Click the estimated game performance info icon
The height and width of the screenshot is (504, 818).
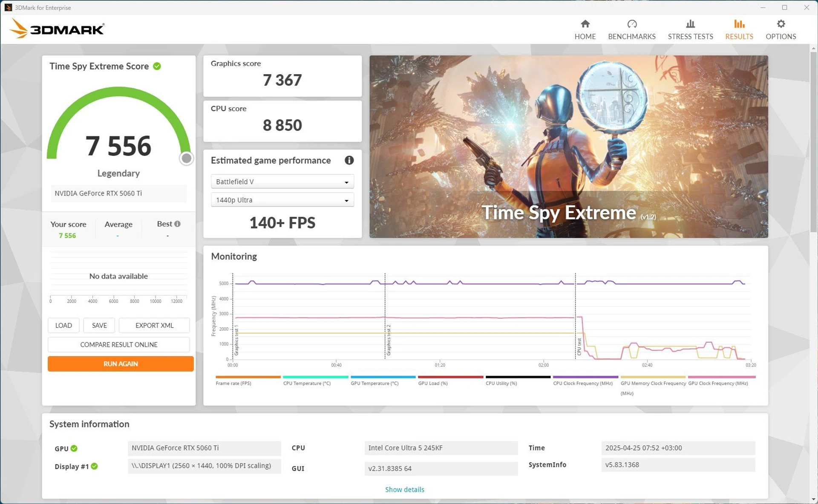(x=349, y=160)
